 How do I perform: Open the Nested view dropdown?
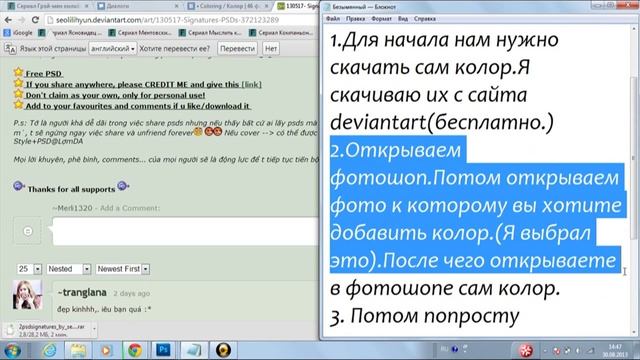[69, 269]
